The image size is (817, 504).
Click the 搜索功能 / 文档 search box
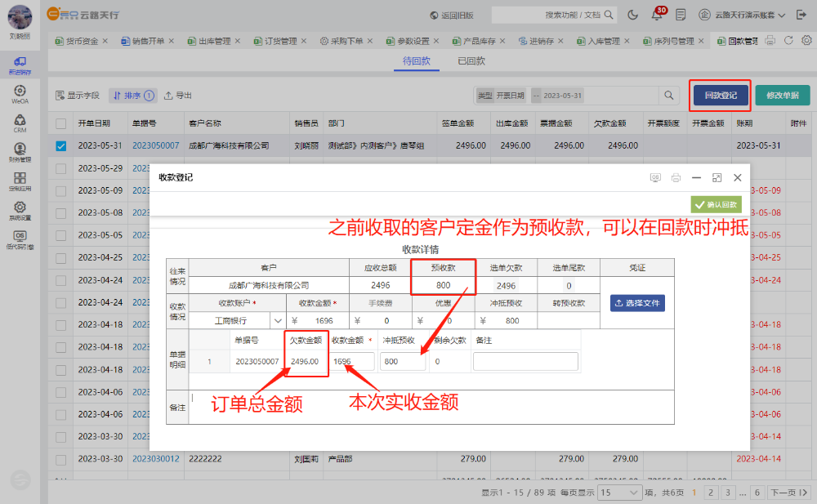coord(553,16)
